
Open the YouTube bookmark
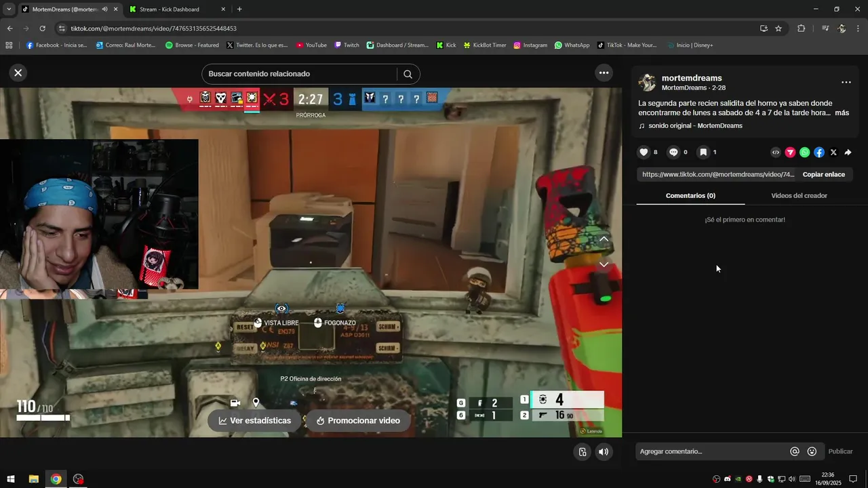pos(311,45)
